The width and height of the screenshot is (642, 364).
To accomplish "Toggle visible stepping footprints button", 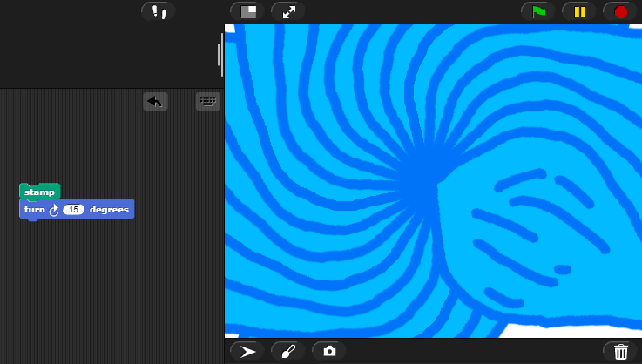I will click(x=159, y=11).
